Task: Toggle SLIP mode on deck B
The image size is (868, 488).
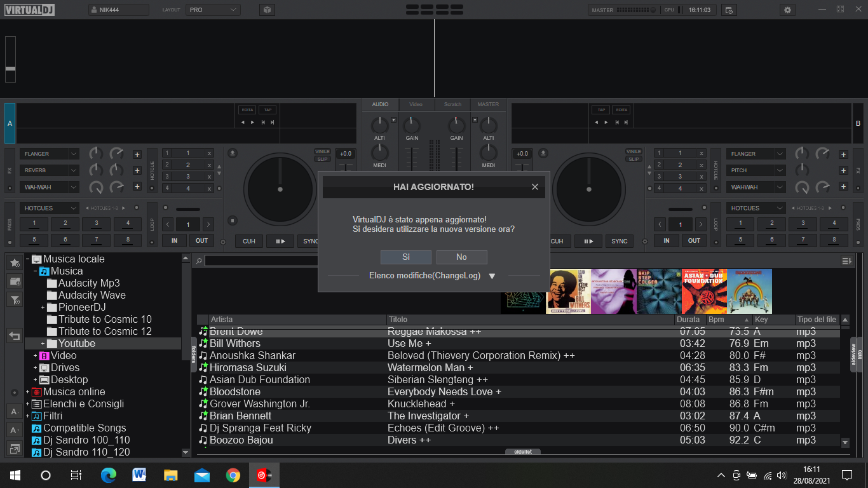Action: click(634, 159)
